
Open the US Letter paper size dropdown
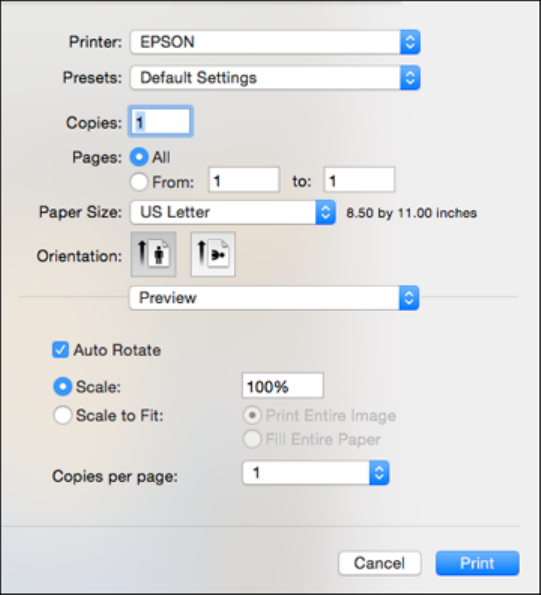233,212
